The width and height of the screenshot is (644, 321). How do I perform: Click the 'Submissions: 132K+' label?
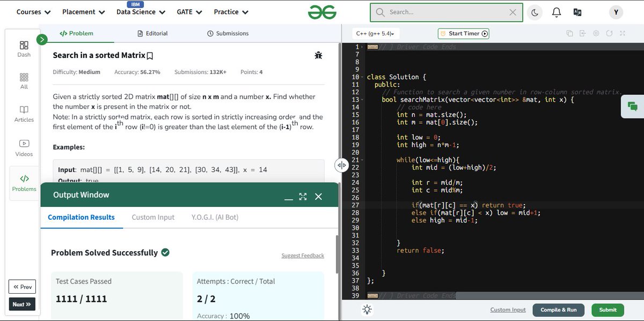pyautogui.click(x=201, y=72)
